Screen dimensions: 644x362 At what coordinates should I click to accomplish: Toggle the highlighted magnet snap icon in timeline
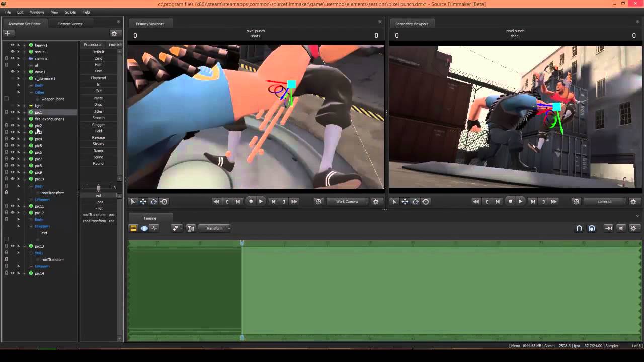tap(592, 228)
